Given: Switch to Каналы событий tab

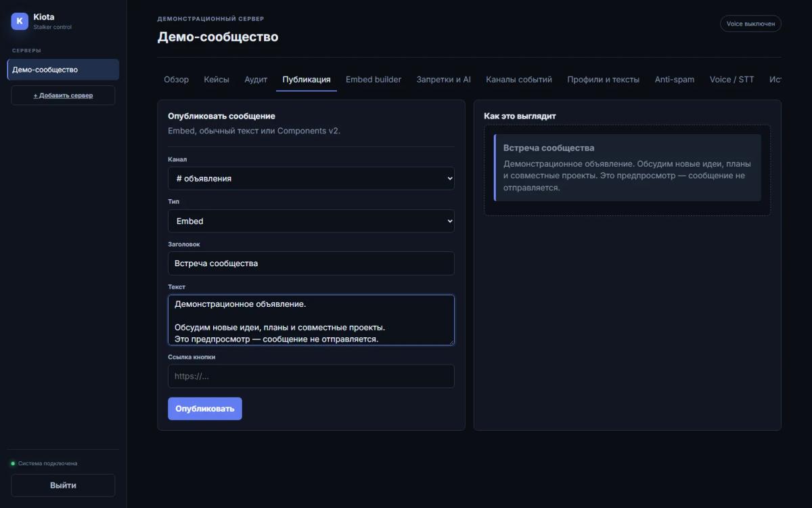Looking at the screenshot, I should click(519, 79).
